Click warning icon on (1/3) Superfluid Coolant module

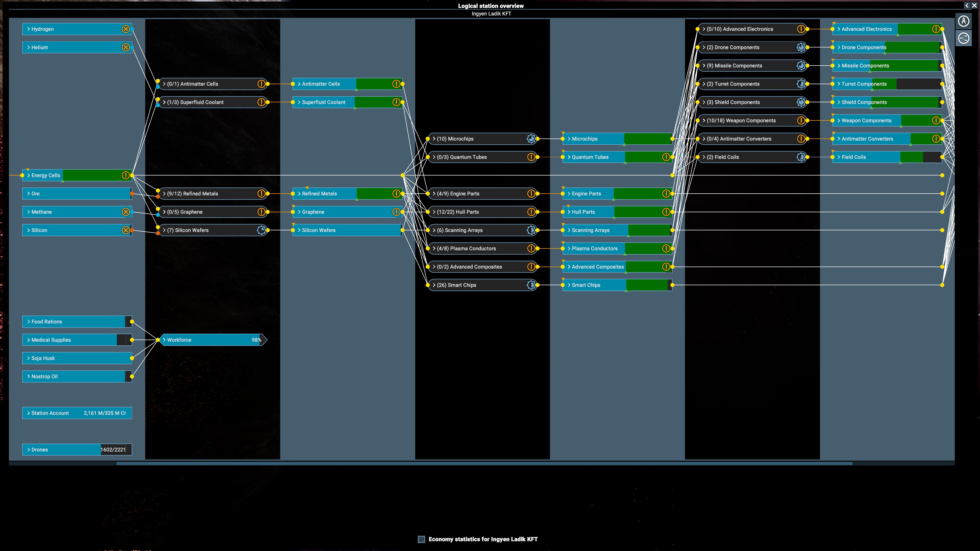click(x=261, y=102)
